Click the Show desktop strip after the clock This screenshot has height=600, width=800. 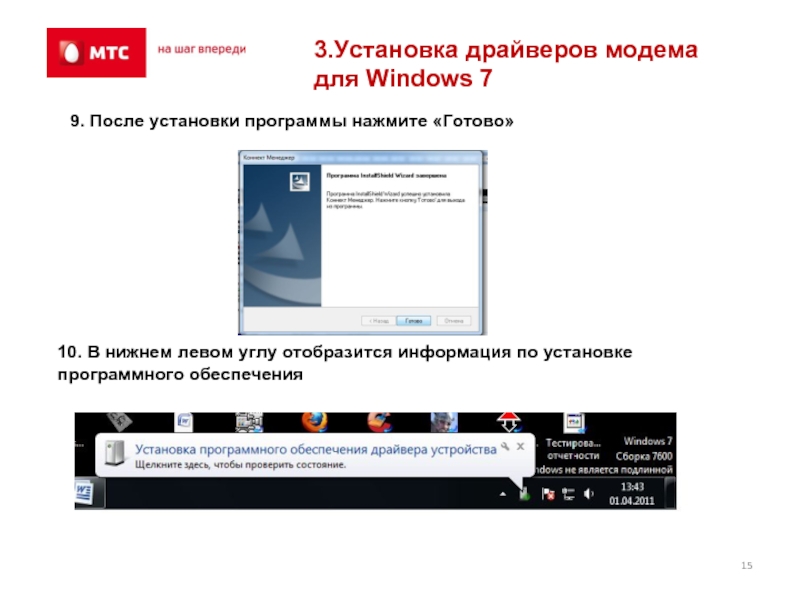coord(670,493)
